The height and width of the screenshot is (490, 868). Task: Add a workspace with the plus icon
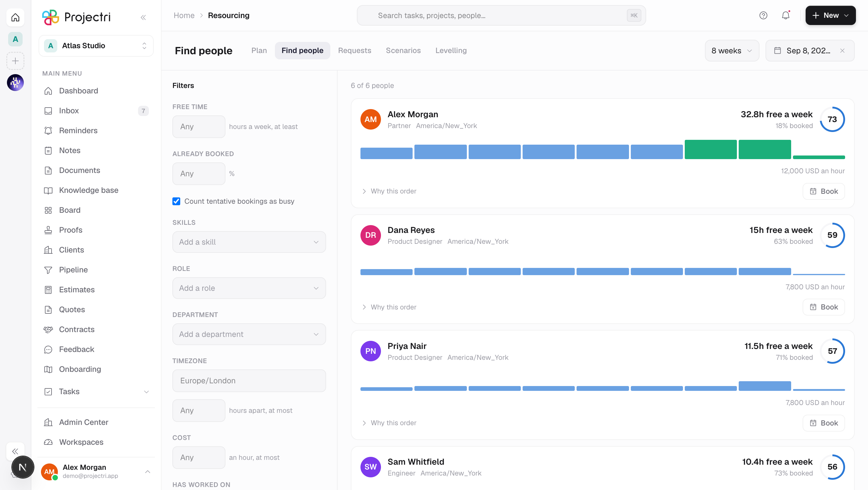15,61
